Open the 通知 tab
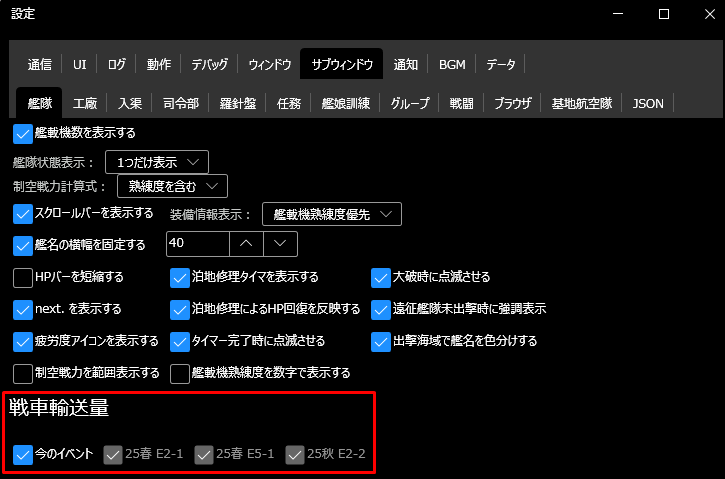Screen dimensions: 725x479 click(x=406, y=64)
